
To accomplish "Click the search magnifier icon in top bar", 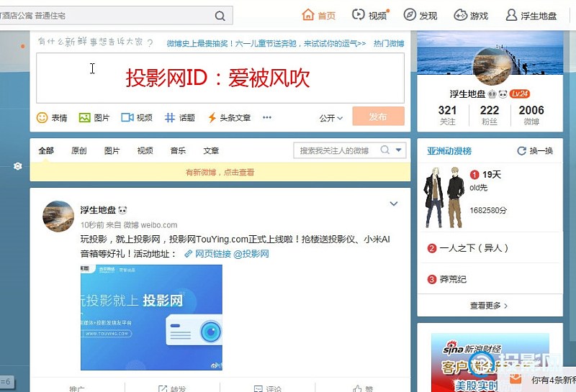I will pyautogui.click(x=220, y=16).
